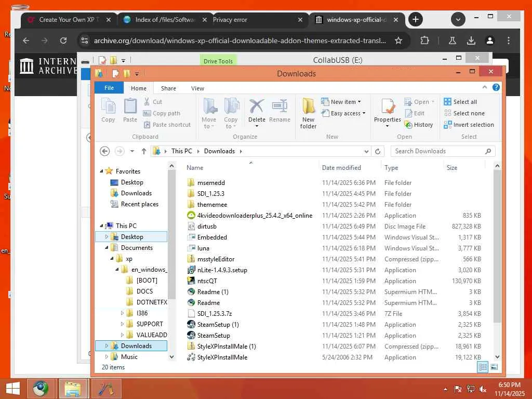The width and height of the screenshot is (532, 399).
Task: Minimize the ribbon with chevron
Action: tap(485, 87)
